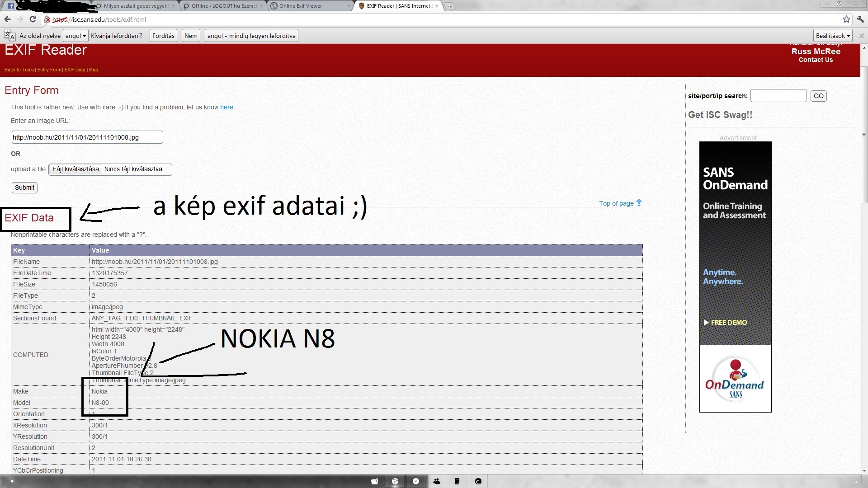Open the people/contacts icon in the taskbar
Screen dimensions: 868x488
(437, 481)
